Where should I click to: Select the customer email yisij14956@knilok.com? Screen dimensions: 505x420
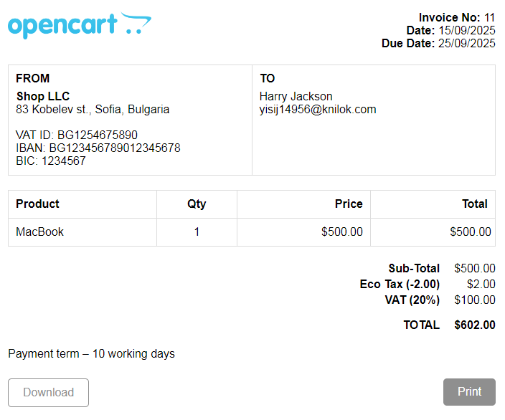(318, 110)
